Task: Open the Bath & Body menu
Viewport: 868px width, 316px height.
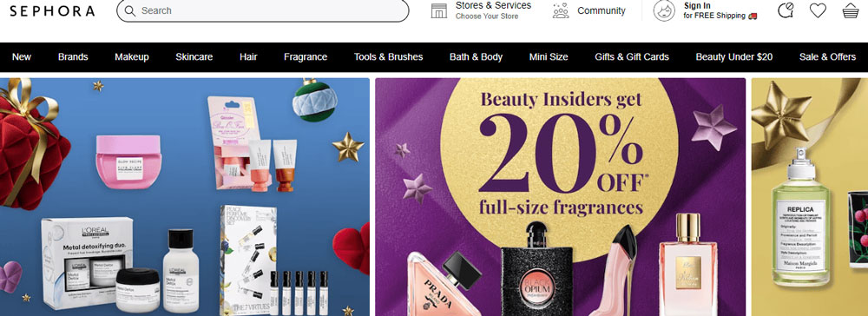Action: [476, 57]
